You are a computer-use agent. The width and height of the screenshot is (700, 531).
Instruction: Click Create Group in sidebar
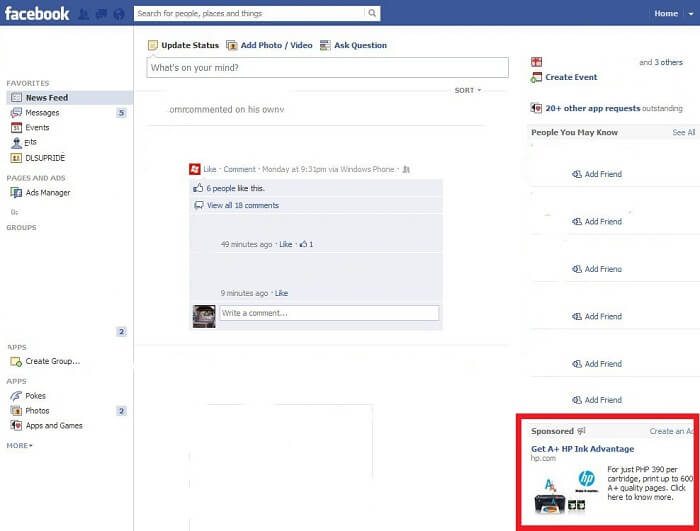53,361
